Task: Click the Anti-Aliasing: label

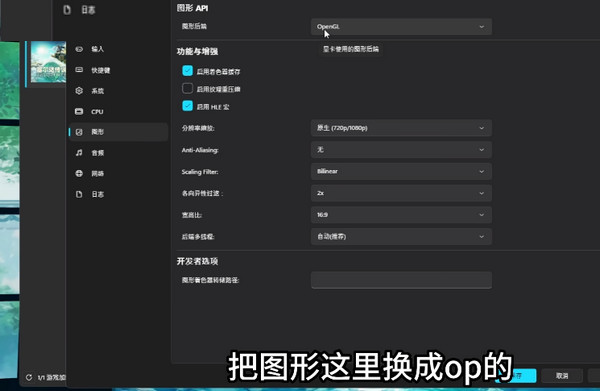Action: pos(200,150)
